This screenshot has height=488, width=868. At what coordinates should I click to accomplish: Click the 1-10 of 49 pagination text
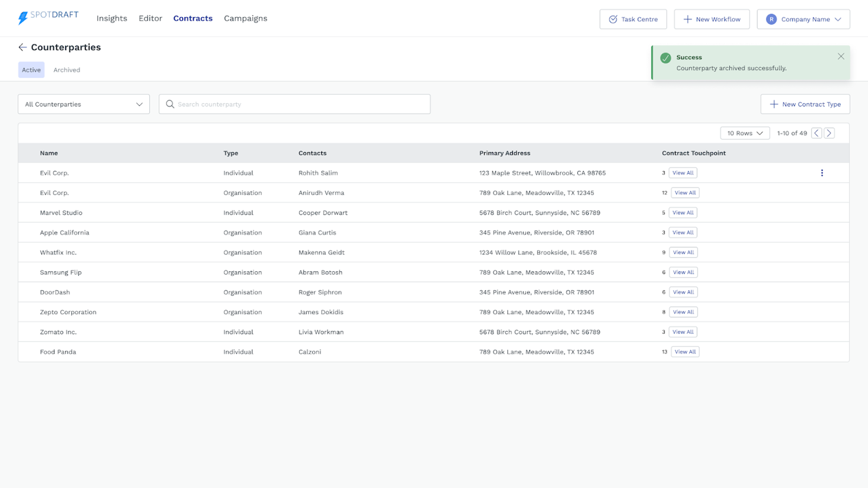coord(792,133)
